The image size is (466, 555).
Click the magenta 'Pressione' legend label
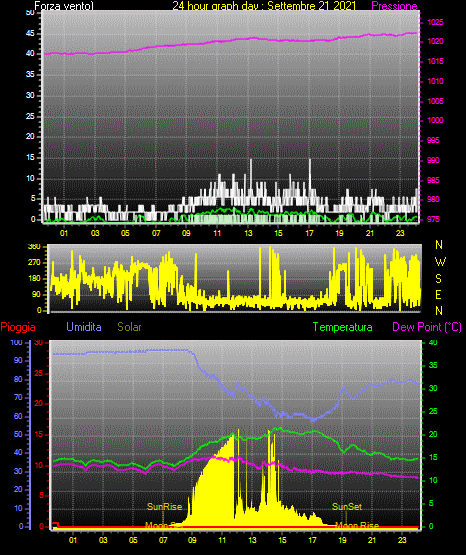(394, 6)
